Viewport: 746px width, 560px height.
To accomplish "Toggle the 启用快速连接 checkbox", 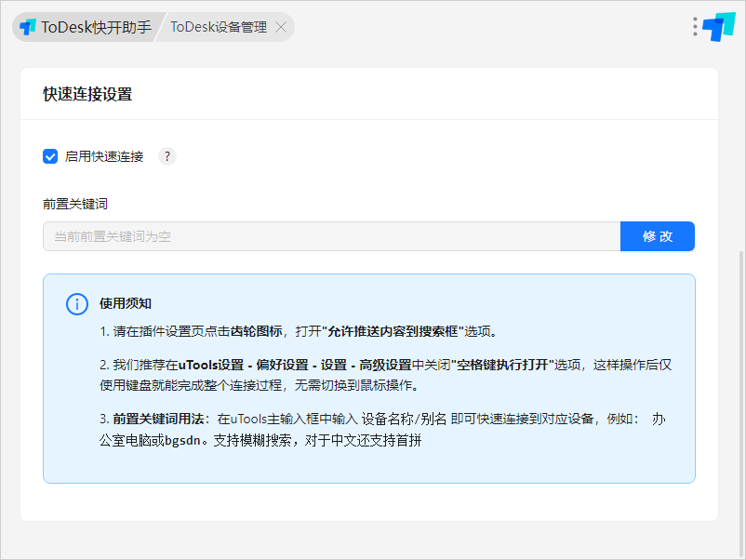I will coord(50,156).
